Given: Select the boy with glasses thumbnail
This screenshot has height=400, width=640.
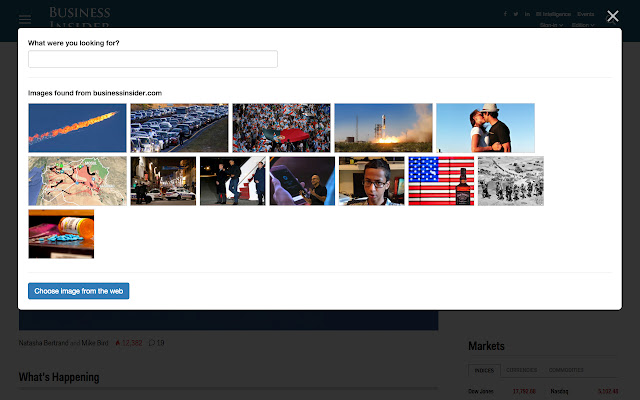Looking at the screenshot, I should (x=372, y=181).
